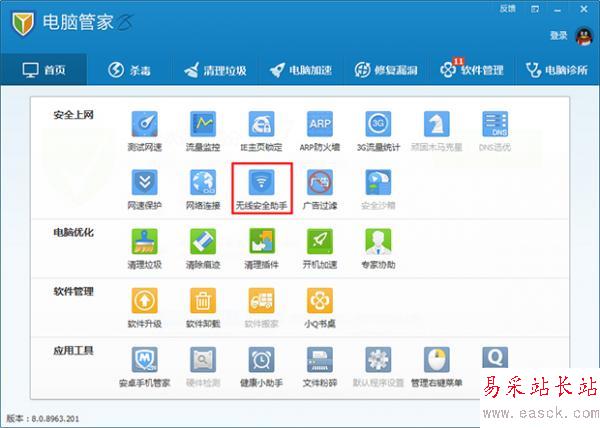
Task: Open 默认程序设置 default programs tool
Action: point(378,367)
